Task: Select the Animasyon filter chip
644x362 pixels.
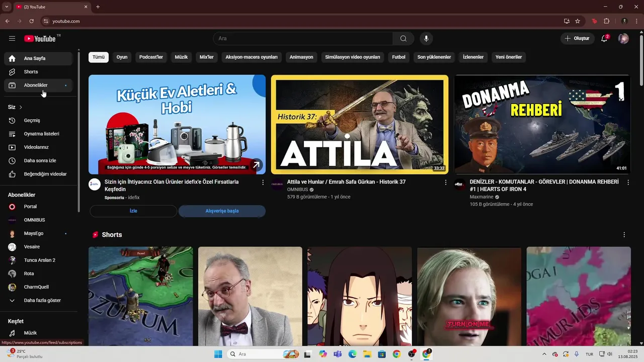Action: [x=301, y=57]
